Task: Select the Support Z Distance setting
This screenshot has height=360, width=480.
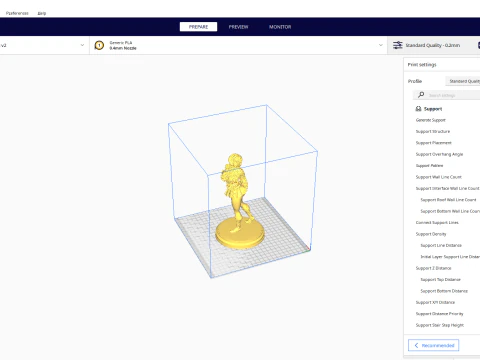Action: (x=433, y=268)
